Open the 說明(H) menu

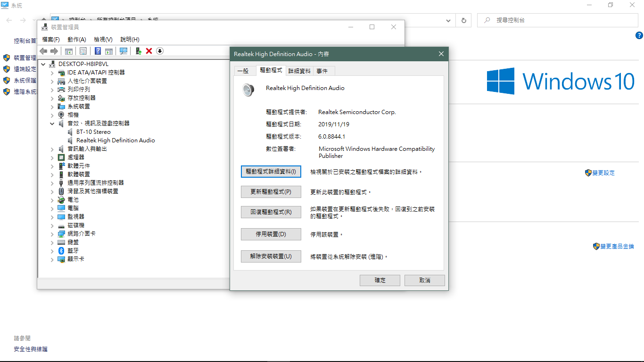point(130,40)
